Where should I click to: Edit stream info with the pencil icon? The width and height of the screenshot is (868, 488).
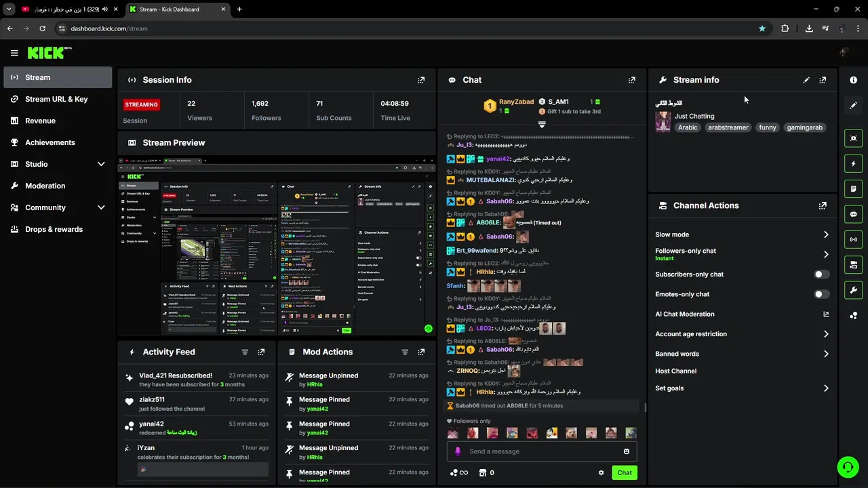(x=806, y=80)
